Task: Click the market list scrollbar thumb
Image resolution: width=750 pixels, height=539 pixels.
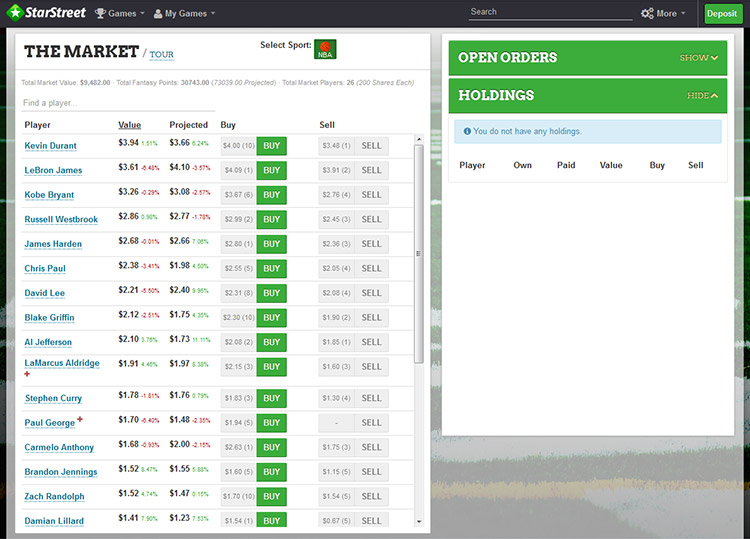Action: coord(419,254)
